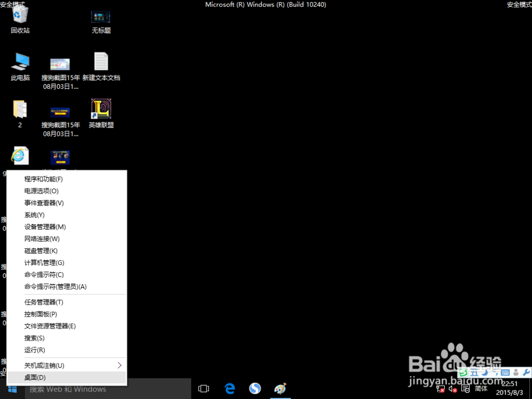Open the Action Center notification icon
This screenshot has height=399, width=532.
466,389
